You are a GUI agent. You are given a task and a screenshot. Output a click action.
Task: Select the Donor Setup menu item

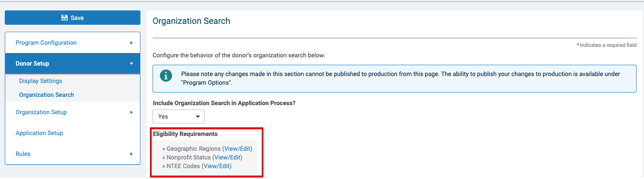click(72, 63)
